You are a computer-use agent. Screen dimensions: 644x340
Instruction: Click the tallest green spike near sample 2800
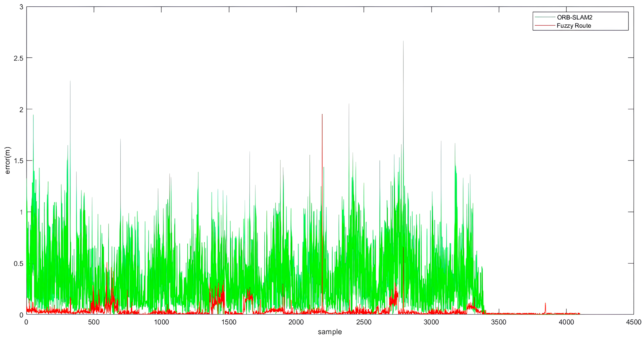pyautogui.click(x=403, y=43)
